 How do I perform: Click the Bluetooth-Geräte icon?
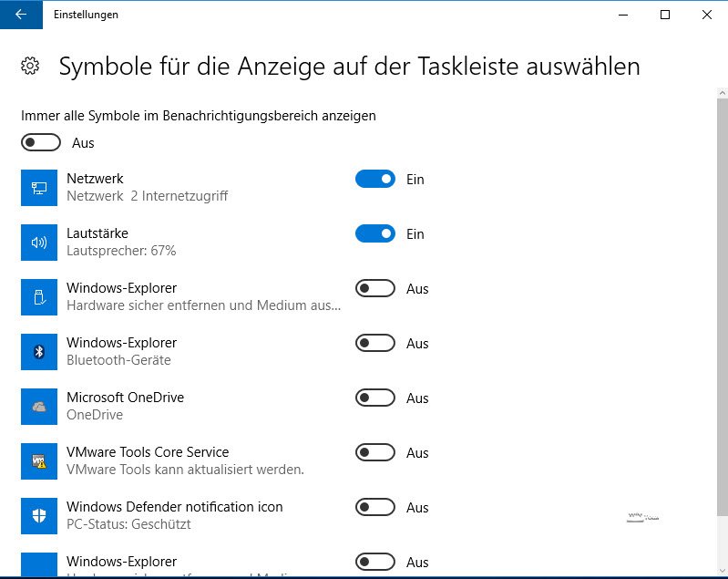coord(39,352)
